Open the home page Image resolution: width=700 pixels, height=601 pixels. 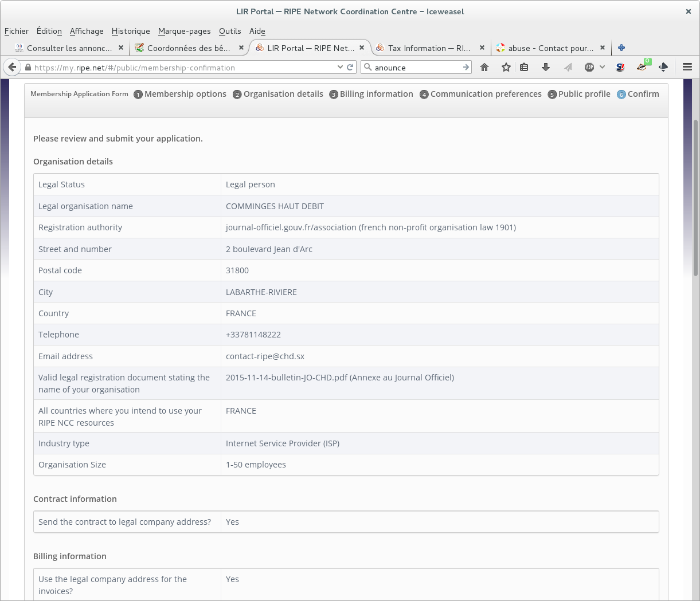(484, 68)
